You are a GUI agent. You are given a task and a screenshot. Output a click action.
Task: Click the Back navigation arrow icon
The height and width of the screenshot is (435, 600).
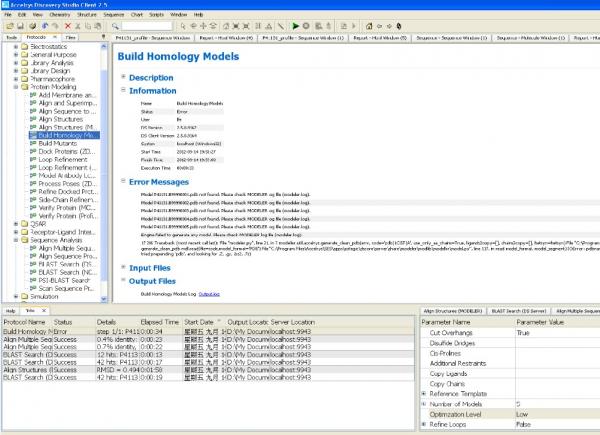point(379,26)
